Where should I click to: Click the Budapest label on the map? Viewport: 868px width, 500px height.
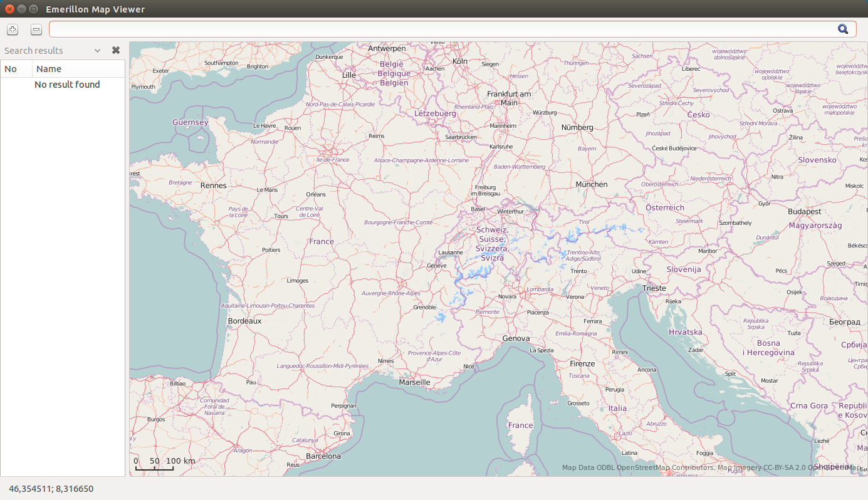[x=804, y=212]
